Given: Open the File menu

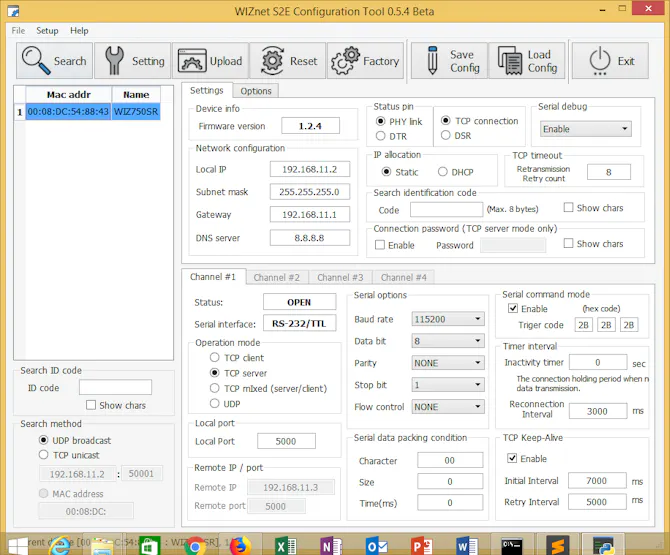Looking at the screenshot, I should pos(18,31).
